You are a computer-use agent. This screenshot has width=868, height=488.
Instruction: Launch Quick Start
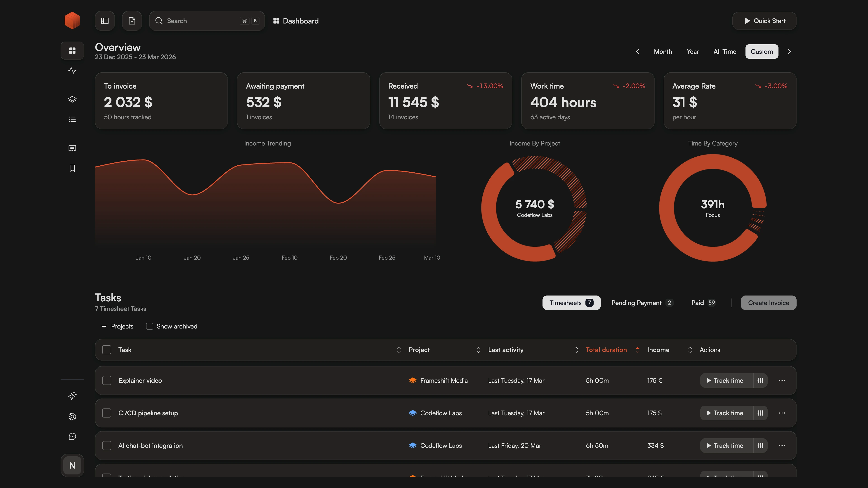tap(764, 21)
